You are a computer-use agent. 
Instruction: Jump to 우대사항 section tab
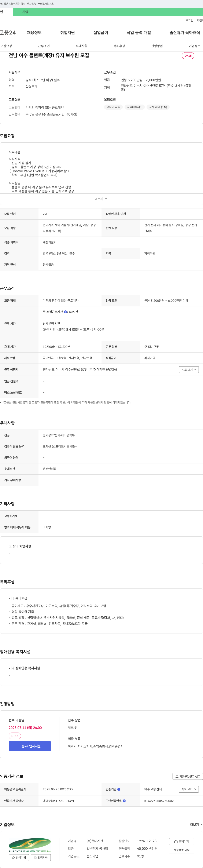point(81,46)
